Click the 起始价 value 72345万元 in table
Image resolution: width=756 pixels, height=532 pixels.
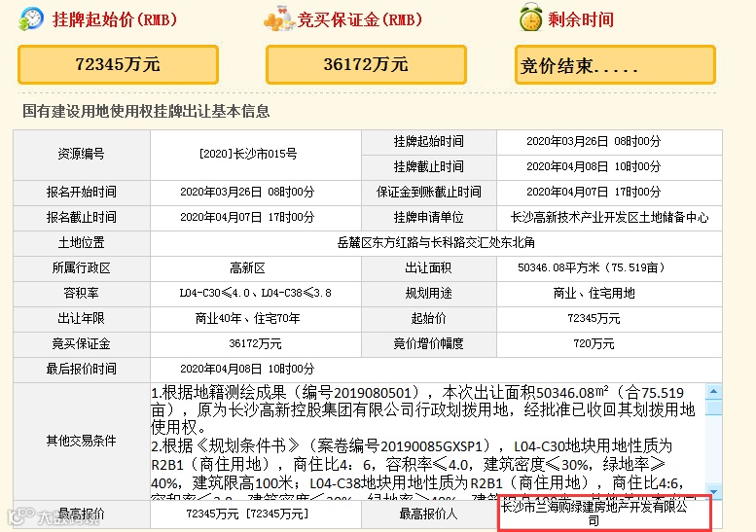(594, 319)
